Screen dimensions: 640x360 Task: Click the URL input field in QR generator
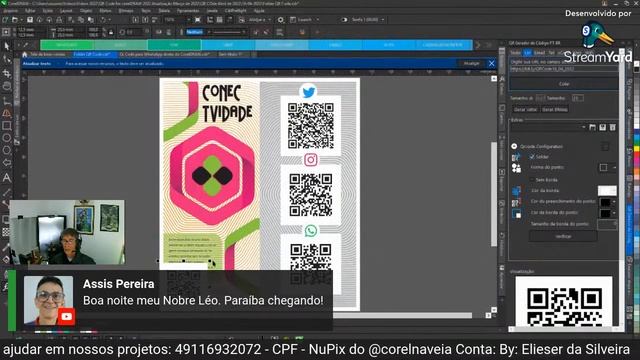(x=564, y=69)
